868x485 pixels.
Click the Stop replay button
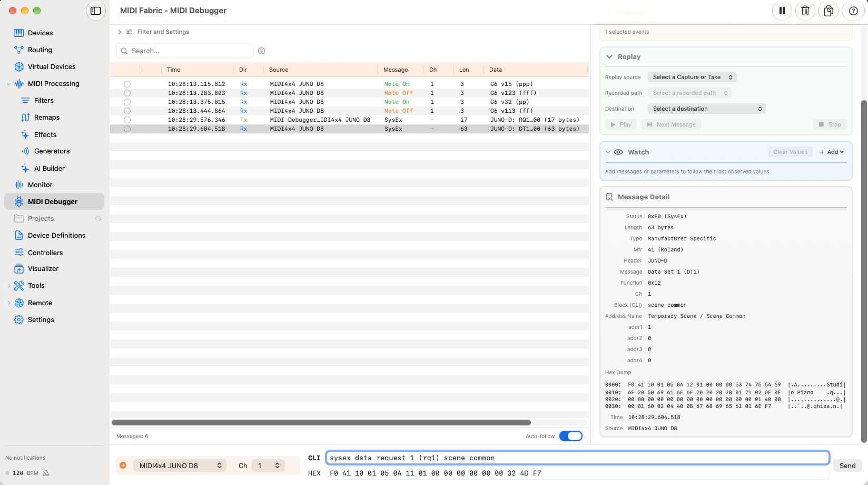(830, 124)
